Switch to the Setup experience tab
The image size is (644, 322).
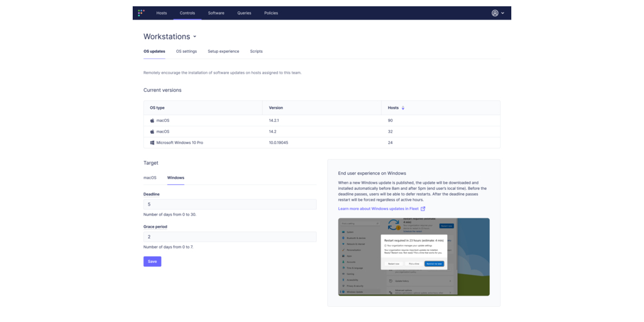[x=223, y=51]
